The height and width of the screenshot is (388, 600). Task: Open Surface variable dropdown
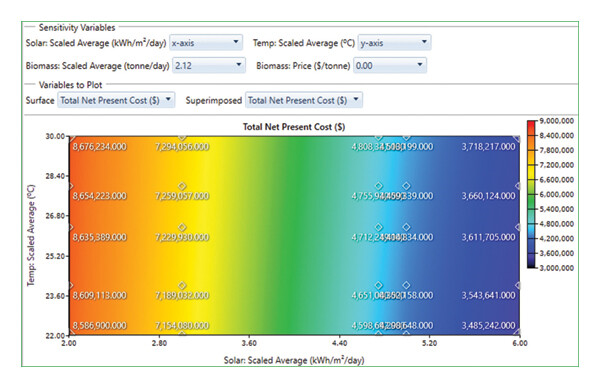[116, 100]
